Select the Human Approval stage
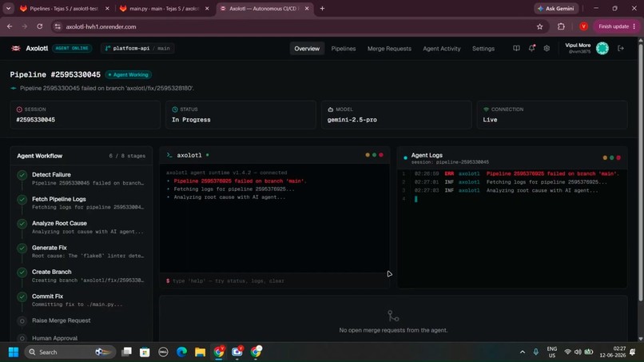Viewport: 644px width, 362px height. [x=81, y=338]
